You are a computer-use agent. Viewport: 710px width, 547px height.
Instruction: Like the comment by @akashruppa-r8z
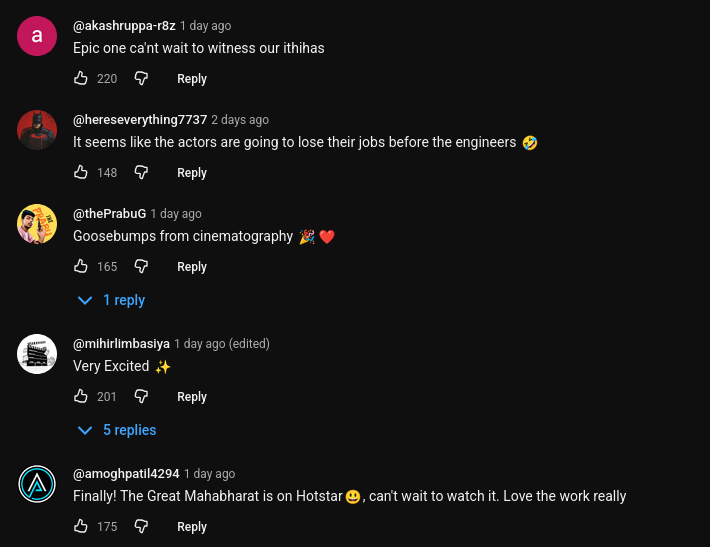point(81,78)
